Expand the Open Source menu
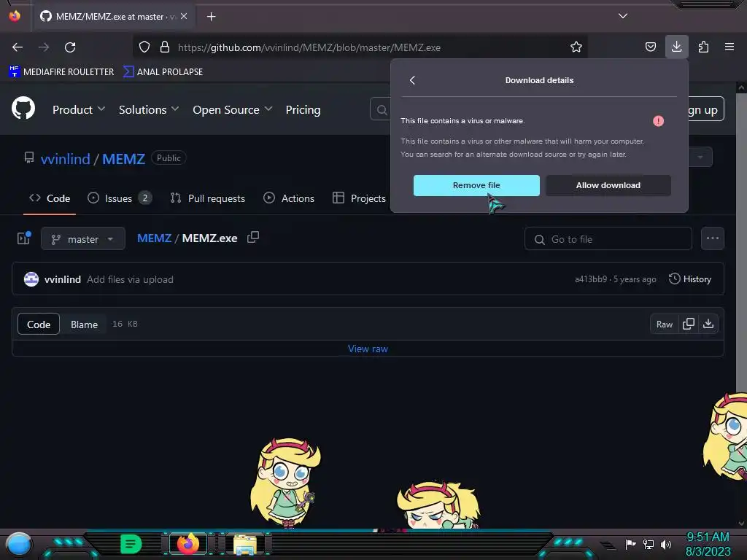The image size is (747, 560). [x=233, y=109]
